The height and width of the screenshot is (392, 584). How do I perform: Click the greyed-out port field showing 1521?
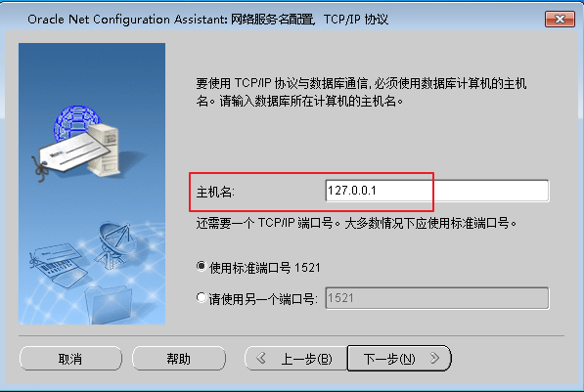437,298
